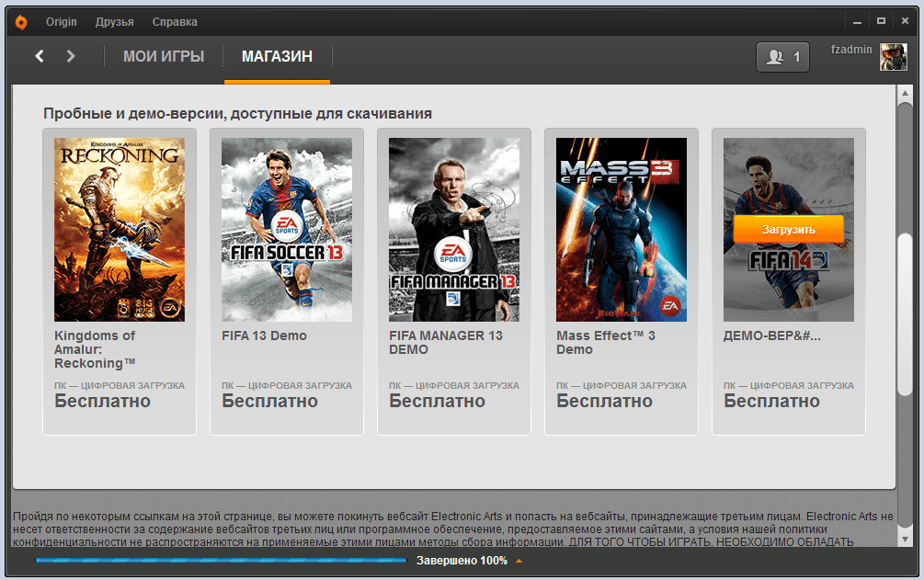
Task: Click ПК — ЦИФРОВАЯ ЗАГРУЗКА under Mass Effect 3 Demo
Action: 622,385
